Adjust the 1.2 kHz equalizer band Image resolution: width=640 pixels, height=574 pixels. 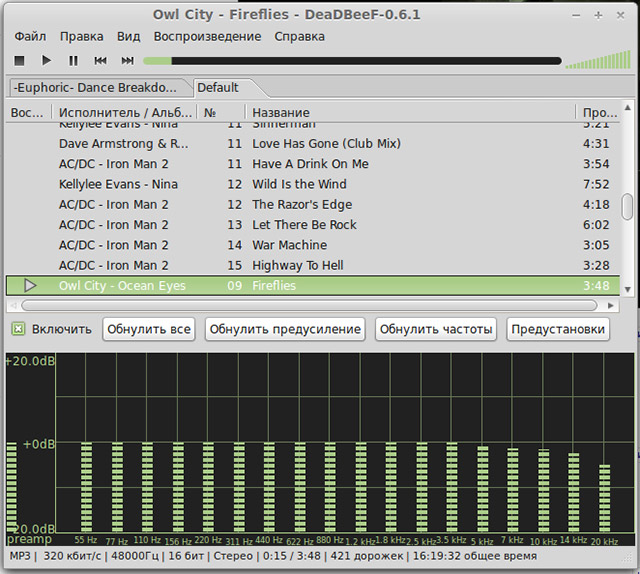[361, 487]
